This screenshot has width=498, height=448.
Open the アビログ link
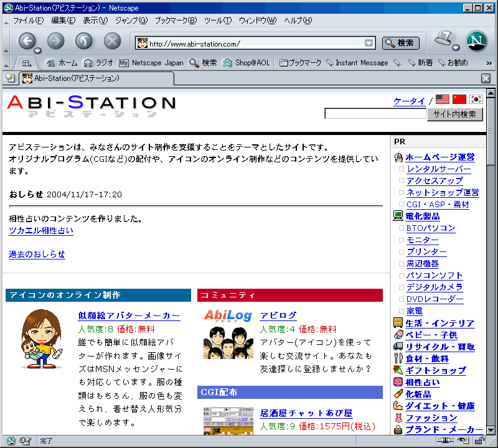pos(278,315)
